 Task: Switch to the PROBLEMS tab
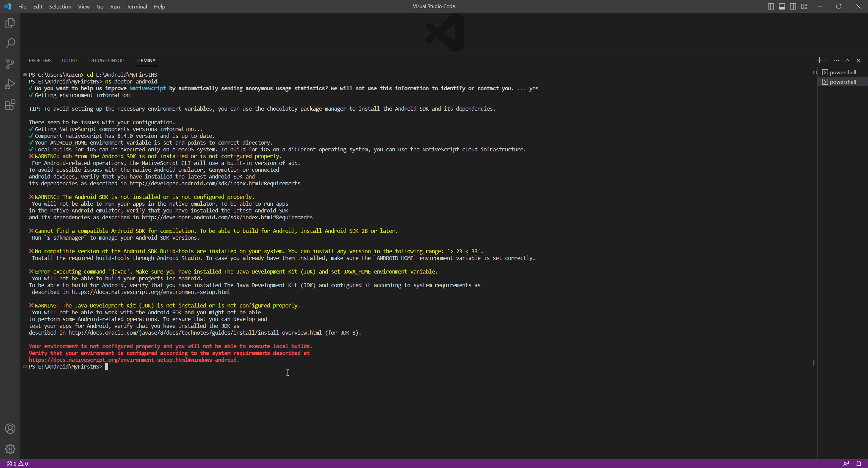40,60
